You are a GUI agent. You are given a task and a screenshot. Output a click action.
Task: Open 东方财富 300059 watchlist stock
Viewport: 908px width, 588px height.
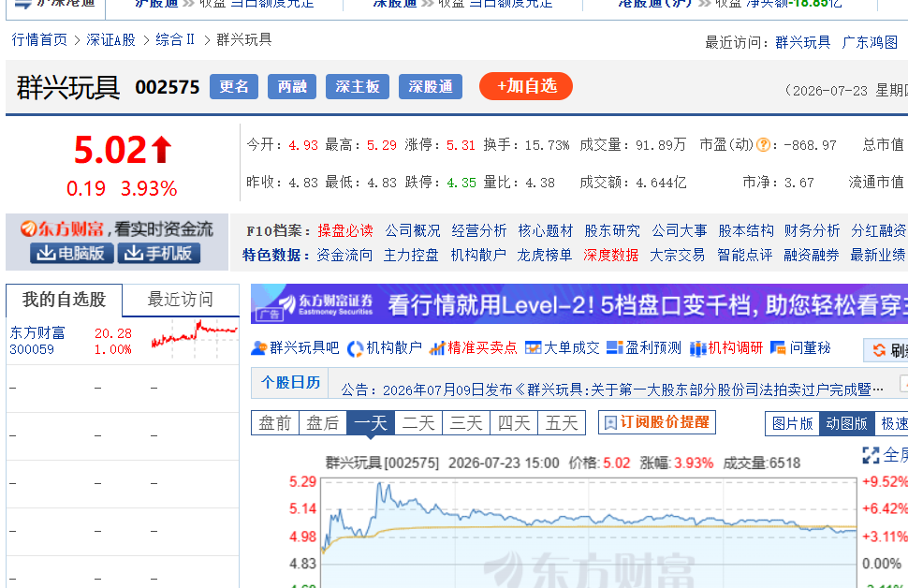click(37, 341)
